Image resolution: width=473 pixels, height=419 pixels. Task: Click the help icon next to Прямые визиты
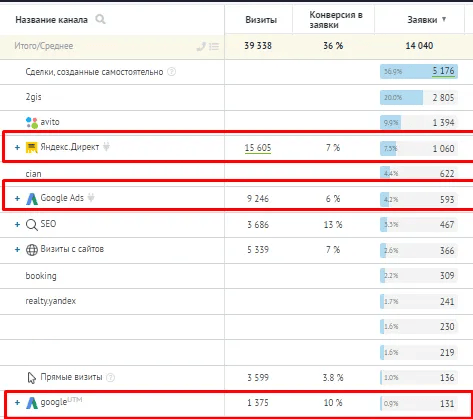click(110, 377)
